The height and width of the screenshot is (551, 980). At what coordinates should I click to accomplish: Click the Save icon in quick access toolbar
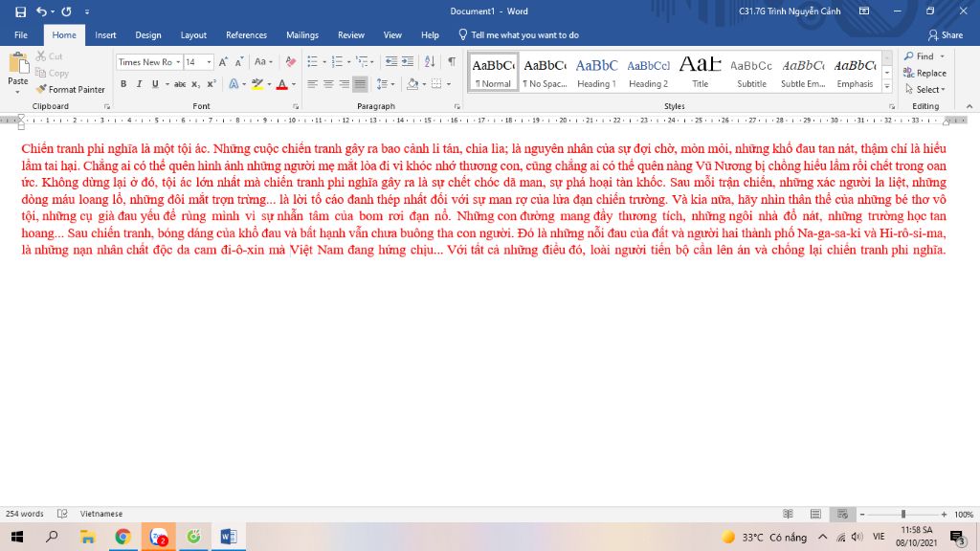click(21, 11)
